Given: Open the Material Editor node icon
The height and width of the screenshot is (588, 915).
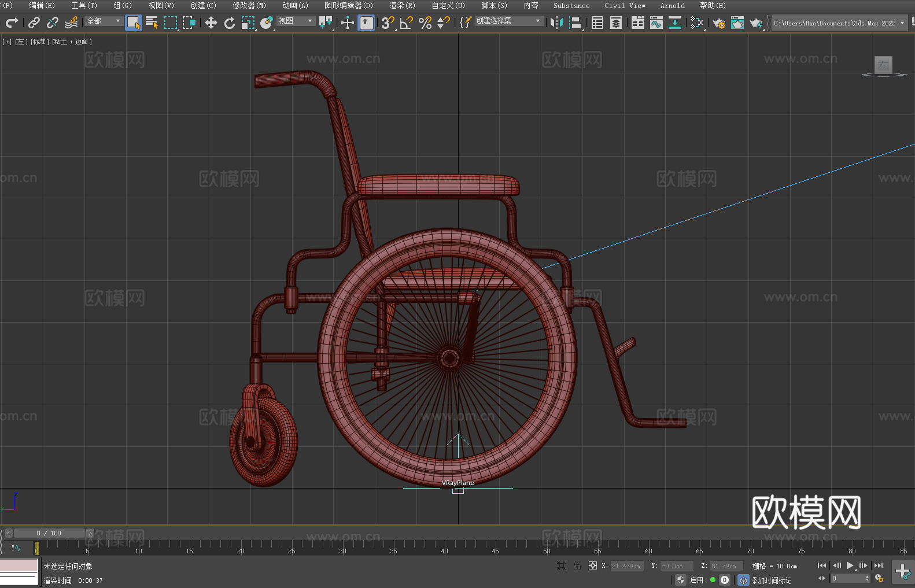Looking at the screenshot, I should click(697, 23).
